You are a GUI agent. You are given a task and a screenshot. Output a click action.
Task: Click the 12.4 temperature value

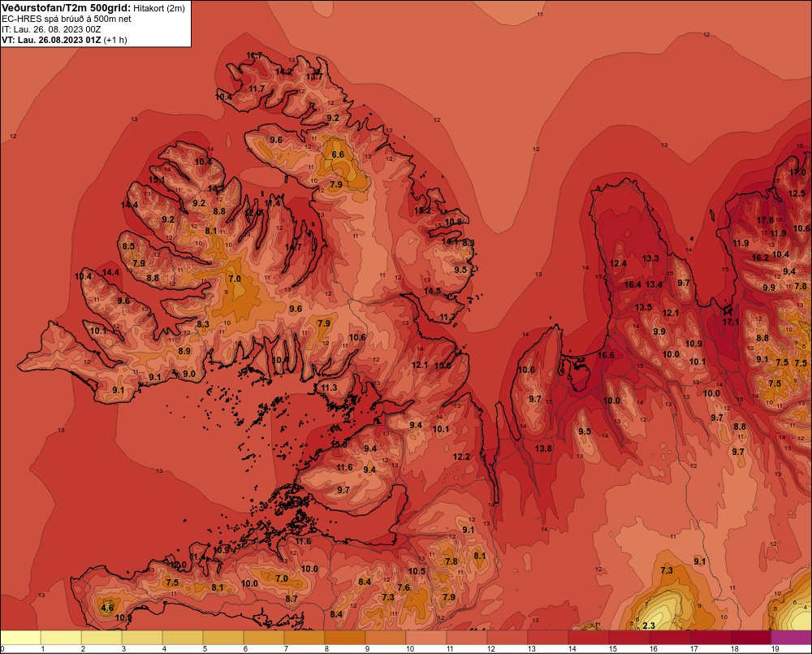[618, 263]
